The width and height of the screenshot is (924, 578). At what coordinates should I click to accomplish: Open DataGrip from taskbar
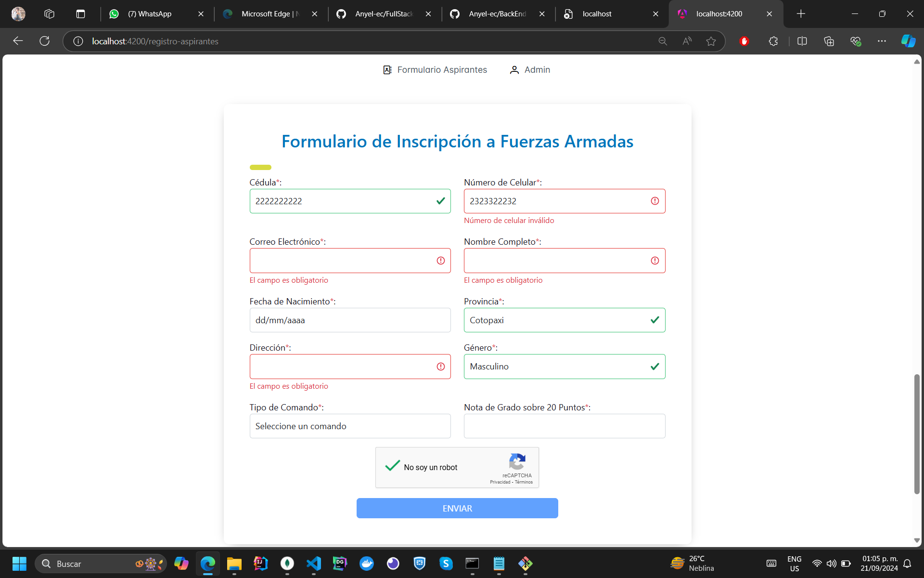340,564
